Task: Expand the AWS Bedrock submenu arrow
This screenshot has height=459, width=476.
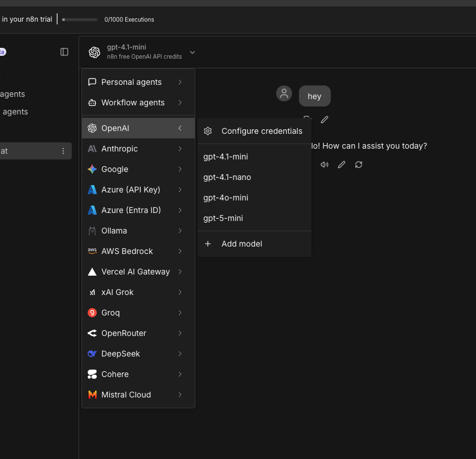Action: tap(180, 251)
